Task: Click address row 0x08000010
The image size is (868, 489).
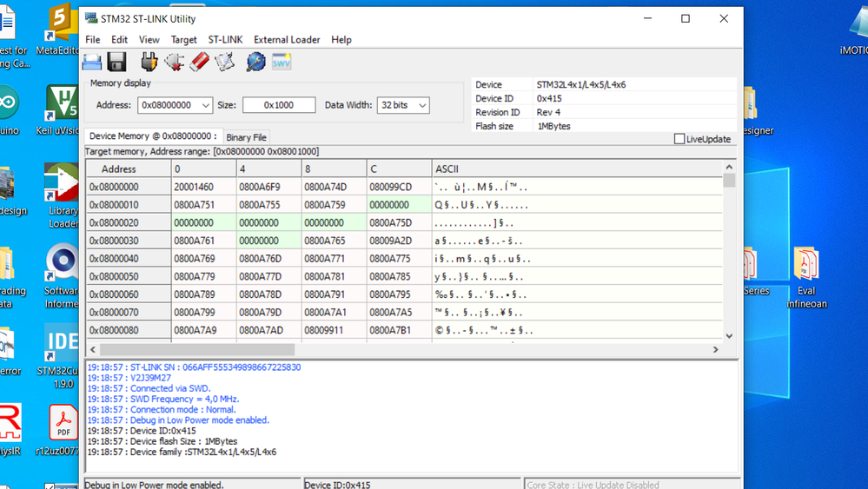Action: [129, 205]
